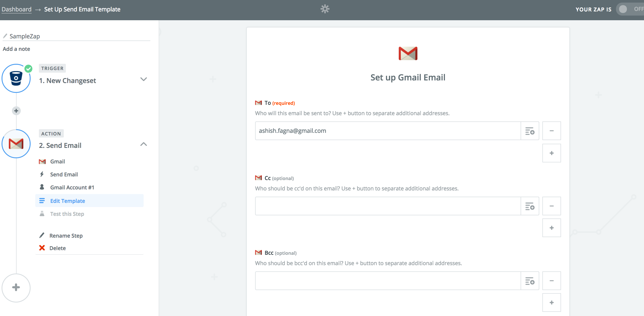Image resolution: width=644 pixels, height=316 pixels.
Task: Click the large Gmail logo above heading
Action: click(408, 53)
